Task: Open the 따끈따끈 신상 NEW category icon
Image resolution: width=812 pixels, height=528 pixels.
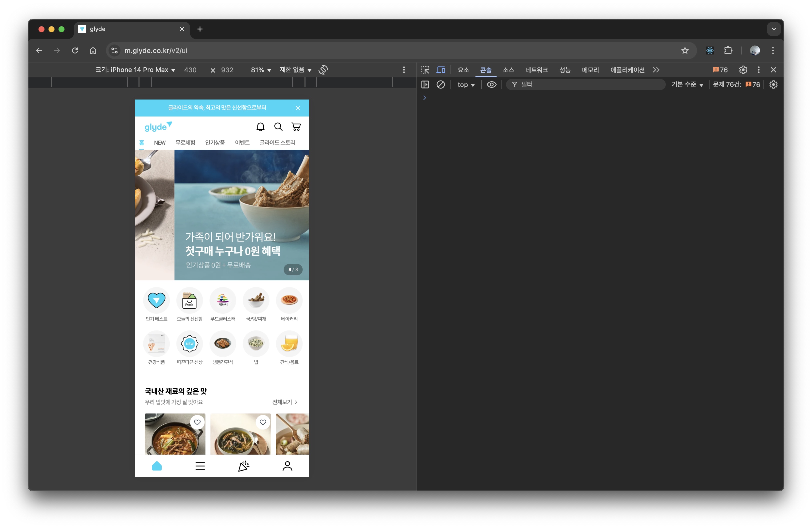Action: click(189, 343)
